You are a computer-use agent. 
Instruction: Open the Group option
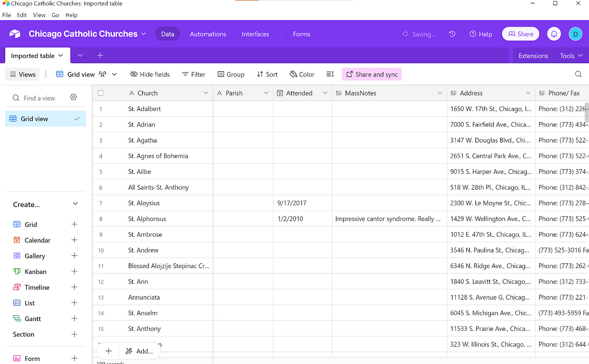click(231, 74)
